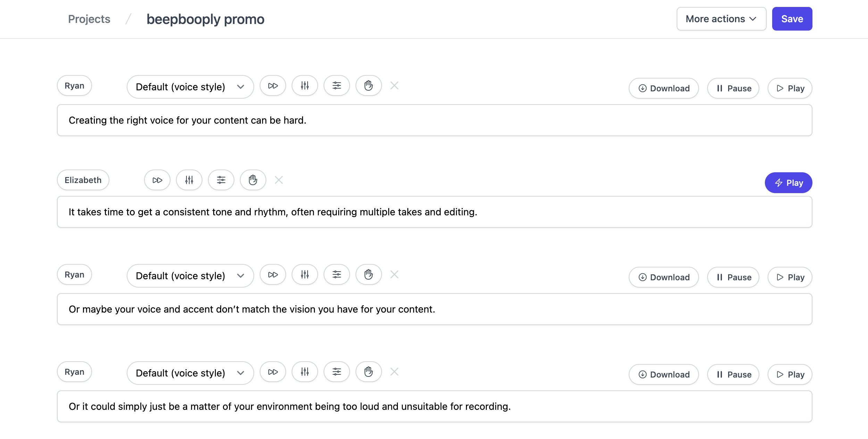Click the fast-forward speed icon in first Ryan row

pyautogui.click(x=273, y=86)
